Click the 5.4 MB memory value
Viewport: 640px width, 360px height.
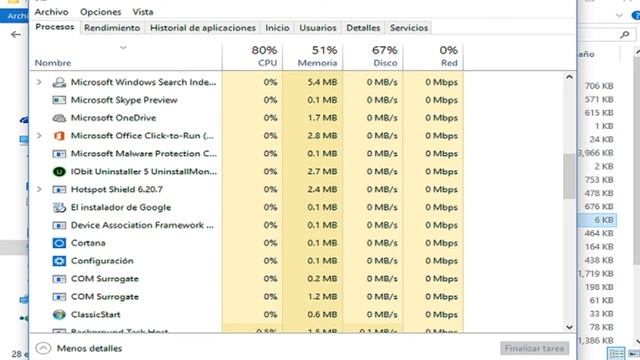click(x=322, y=82)
